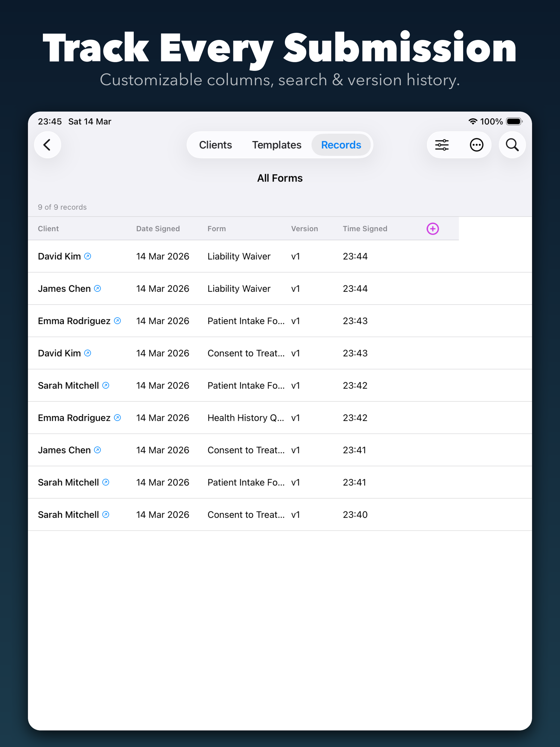Tap the All Forms title
This screenshot has height=747, width=560.
[x=280, y=178]
